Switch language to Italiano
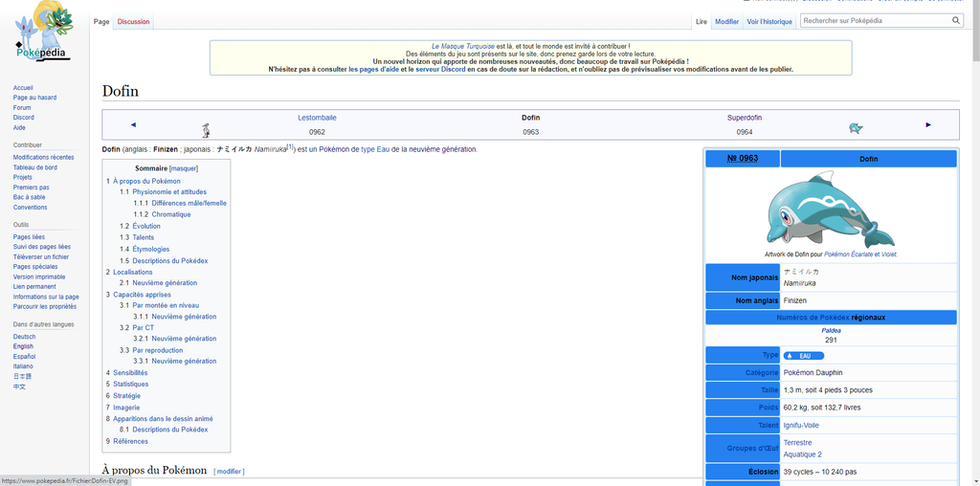This screenshot has width=980, height=486. point(23,366)
